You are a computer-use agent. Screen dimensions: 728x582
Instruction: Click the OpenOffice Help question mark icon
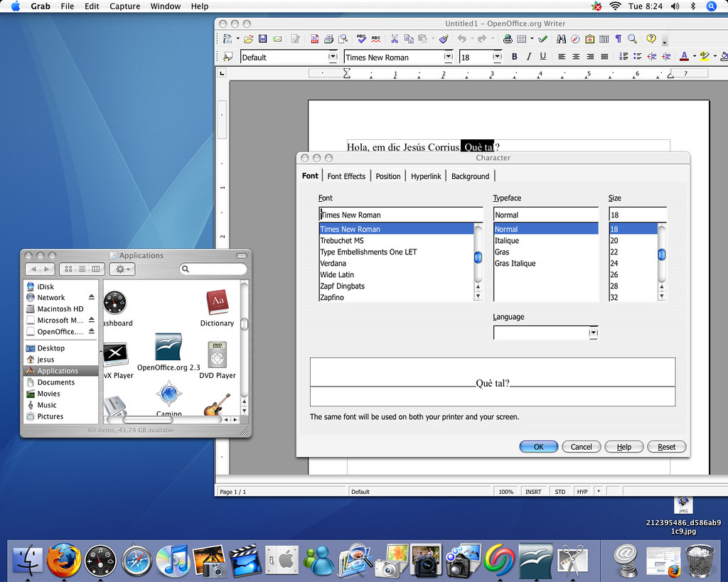click(651, 39)
